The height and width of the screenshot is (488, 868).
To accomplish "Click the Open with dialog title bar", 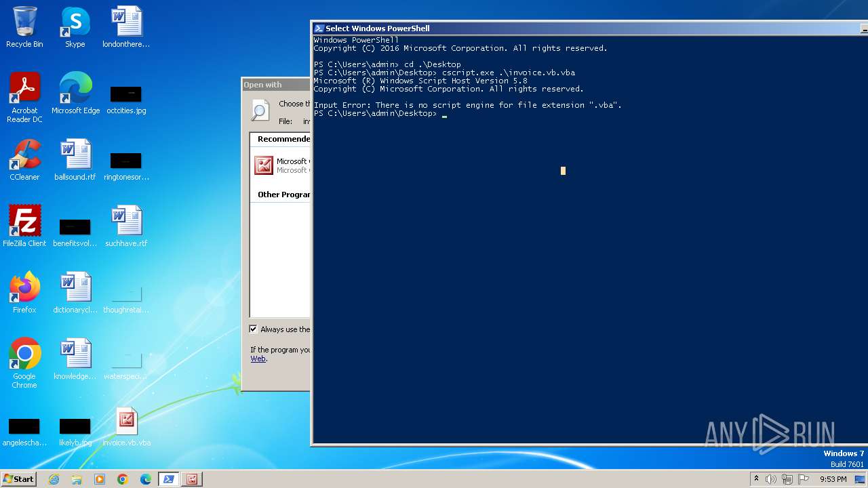I will point(276,85).
